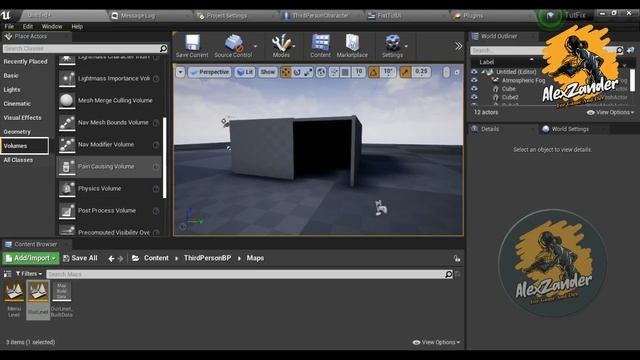Open viewport options dropdown arrow
The image size is (640, 360).
tap(180, 72)
